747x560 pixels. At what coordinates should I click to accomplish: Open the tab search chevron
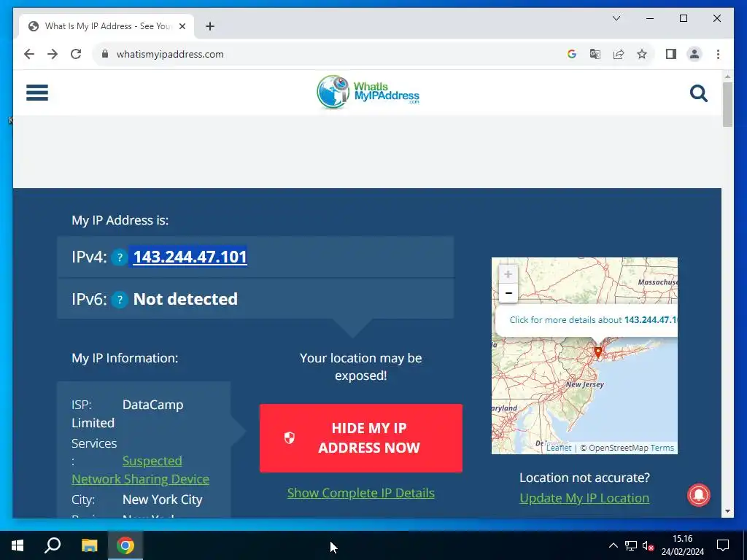(x=616, y=18)
